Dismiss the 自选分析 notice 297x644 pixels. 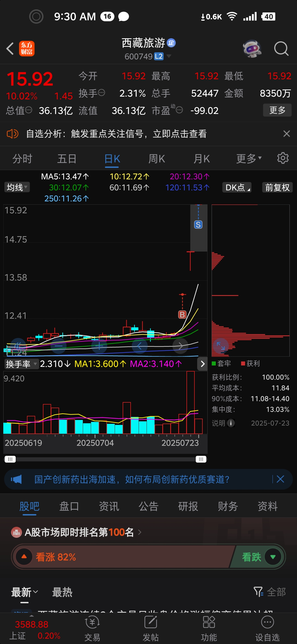[x=287, y=134]
